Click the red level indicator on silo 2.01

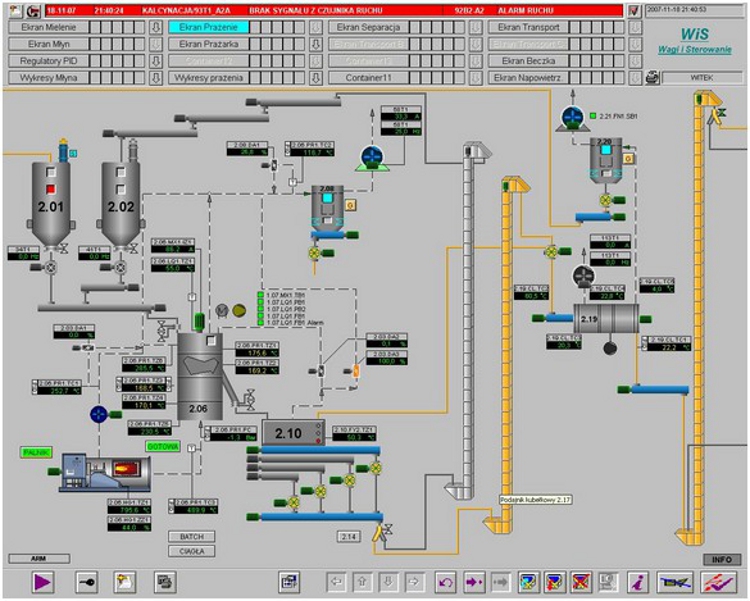(51, 189)
